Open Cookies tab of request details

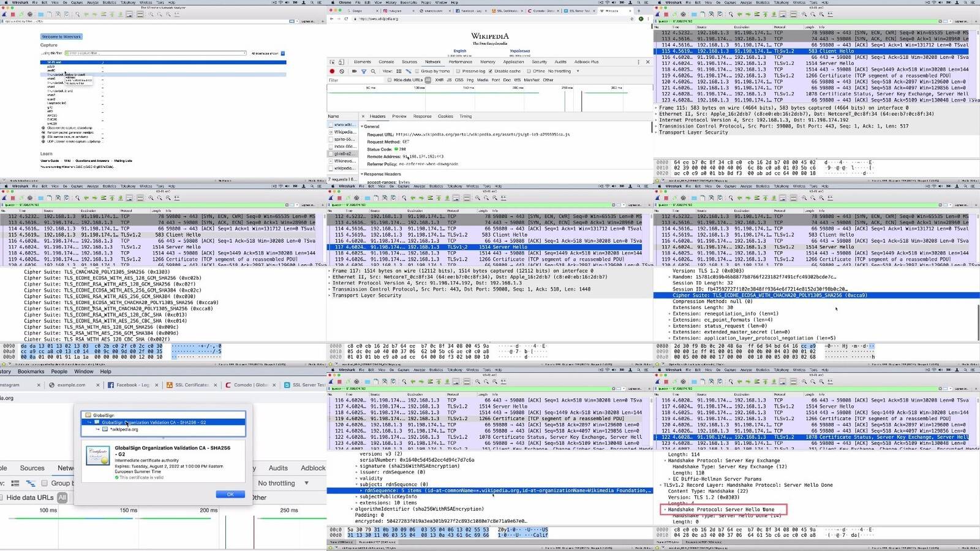point(445,116)
